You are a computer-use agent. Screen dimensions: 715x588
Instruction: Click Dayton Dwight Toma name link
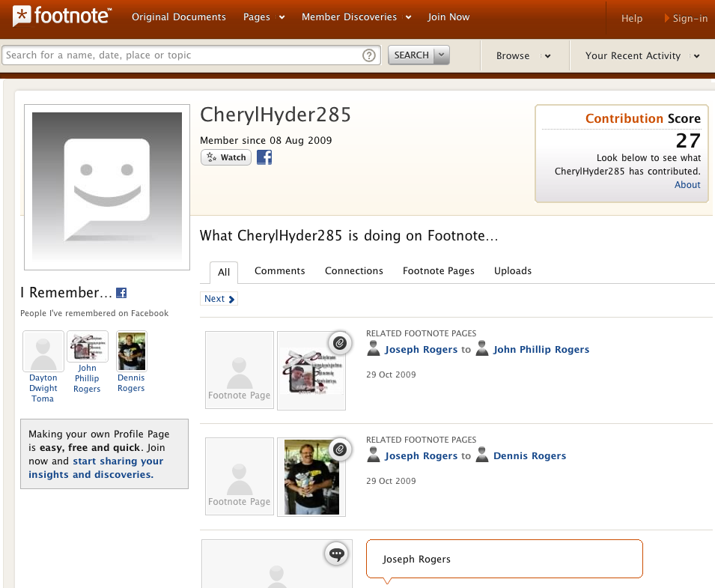[x=43, y=388]
